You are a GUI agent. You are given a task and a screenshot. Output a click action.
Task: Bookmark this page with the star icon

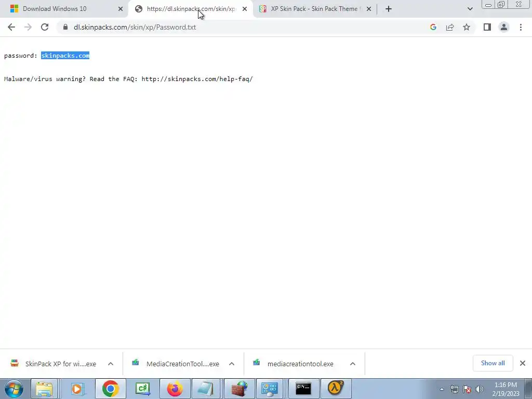(467, 27)
